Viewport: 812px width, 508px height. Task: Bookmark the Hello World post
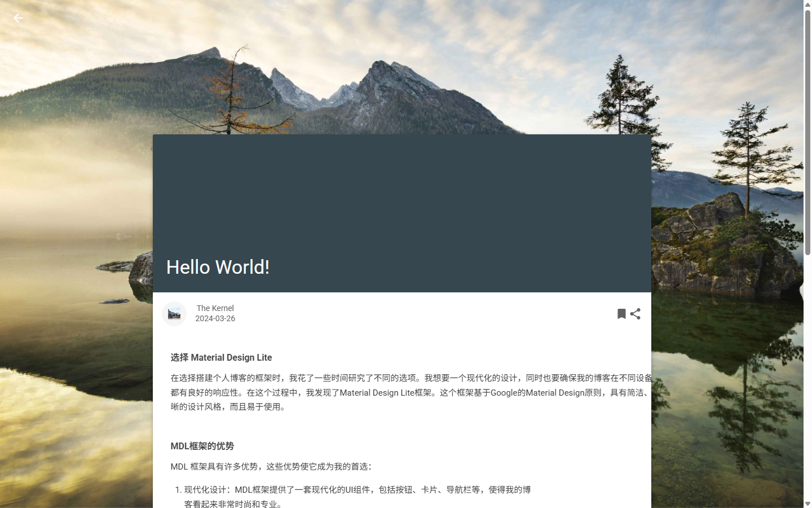click(621, 314)
